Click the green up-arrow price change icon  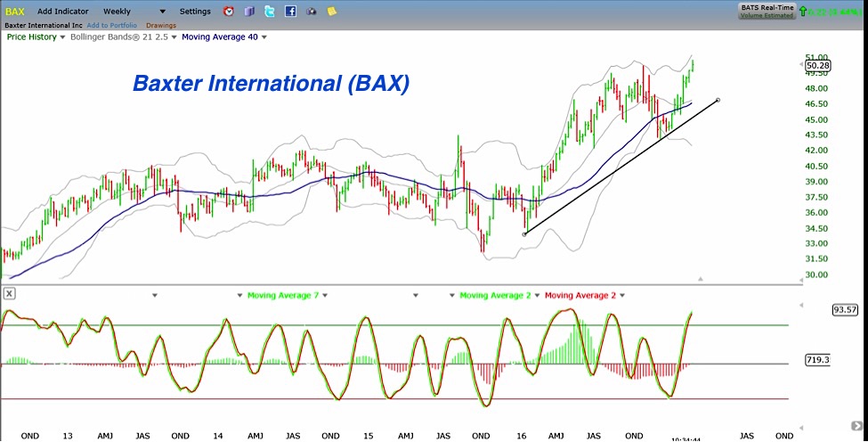tap(803, 11)
